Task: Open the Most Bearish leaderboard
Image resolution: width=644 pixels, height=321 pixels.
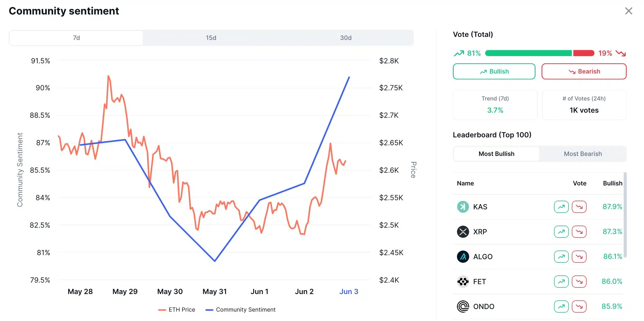Action: pyautogui.click(x=582, y=154)
